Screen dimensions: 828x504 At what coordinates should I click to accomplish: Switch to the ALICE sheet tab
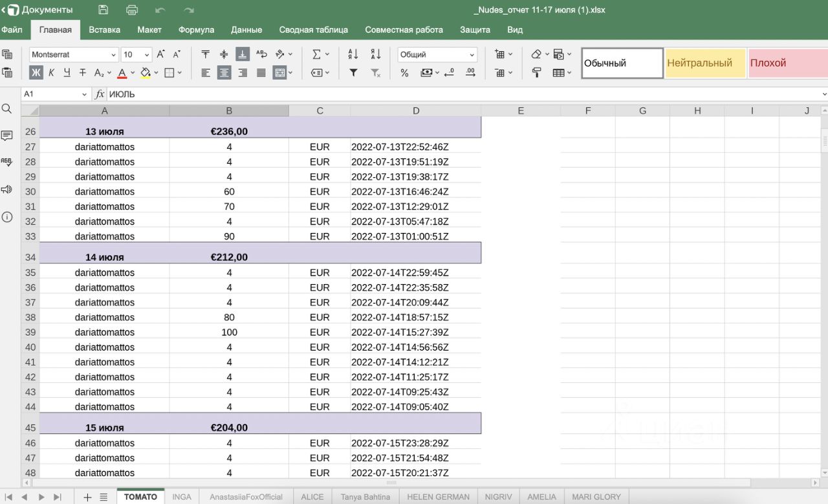point(312,497)
